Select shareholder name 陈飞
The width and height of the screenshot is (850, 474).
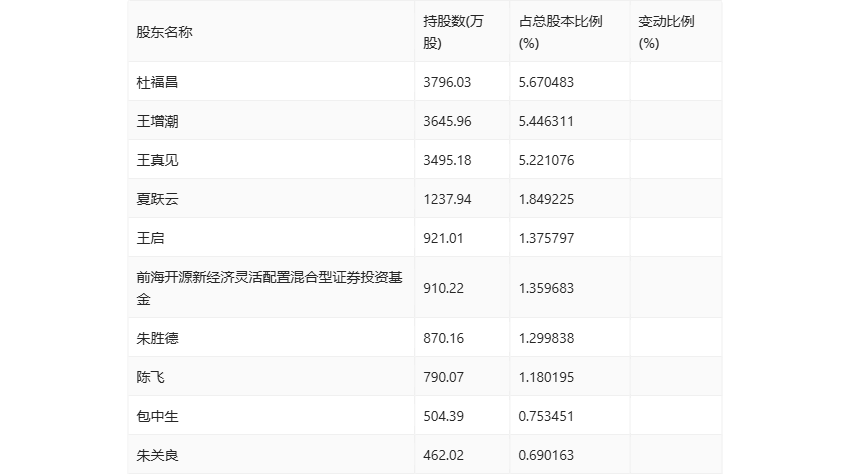tap(150, 377)
